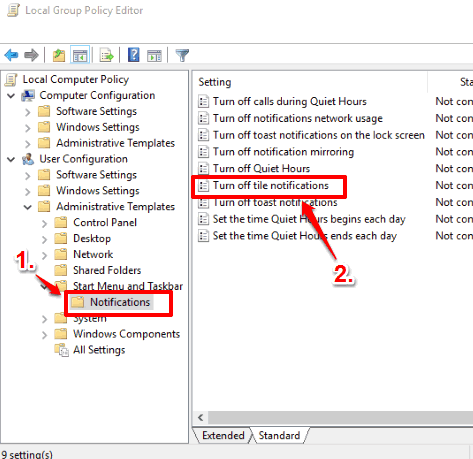
Task: Click the Filter funnel toolbar icon
Action: 182,55
